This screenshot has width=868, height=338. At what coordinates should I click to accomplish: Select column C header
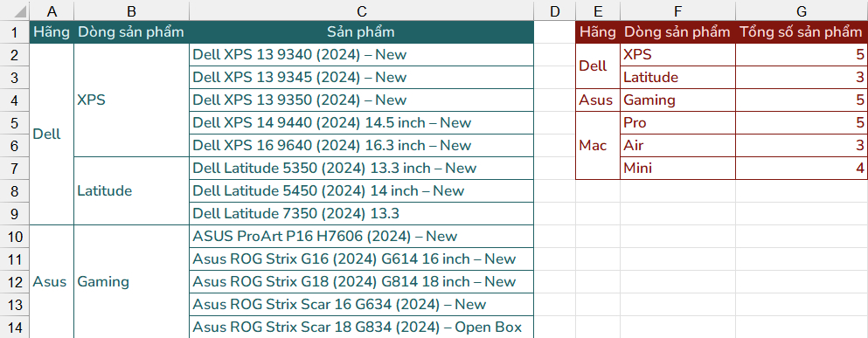362,10
